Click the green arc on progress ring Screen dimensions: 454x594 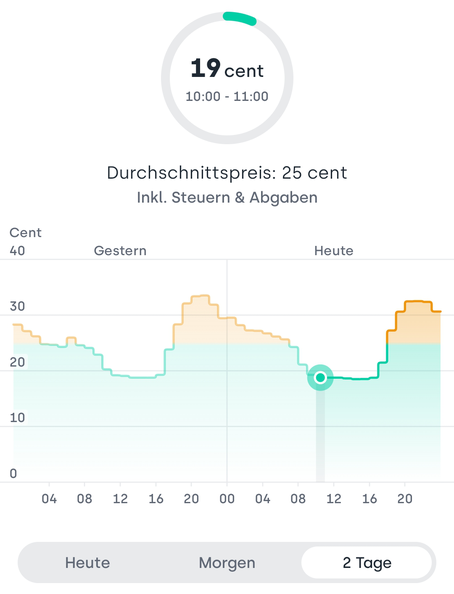(240, 18)
